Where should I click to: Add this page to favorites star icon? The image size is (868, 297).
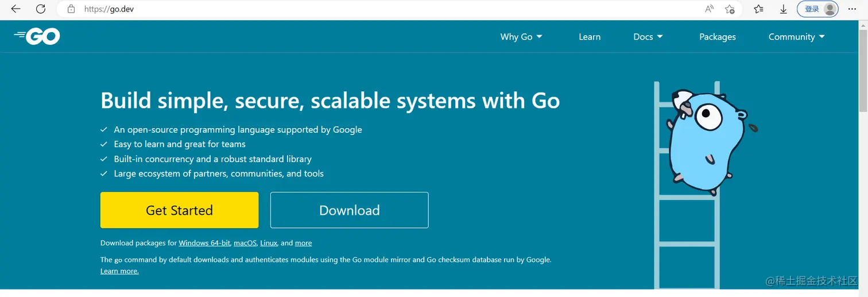point(730,9)
